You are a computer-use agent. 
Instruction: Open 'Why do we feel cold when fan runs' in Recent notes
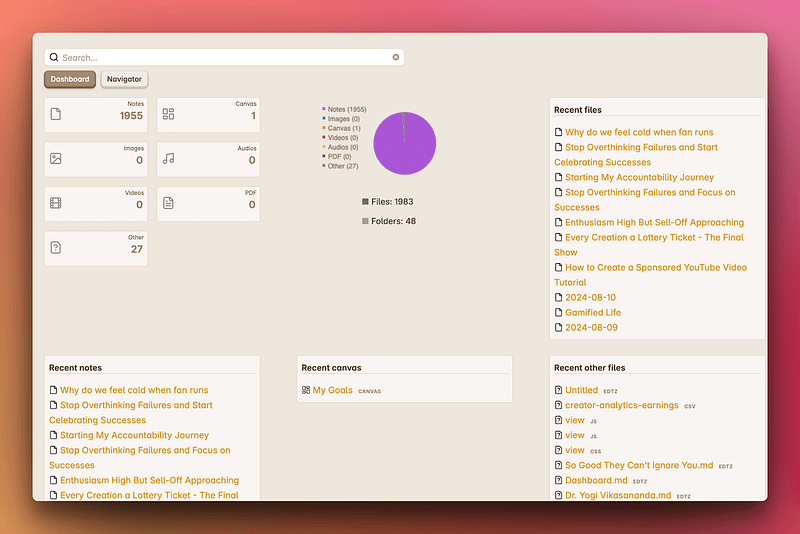(x=134, y=390)
